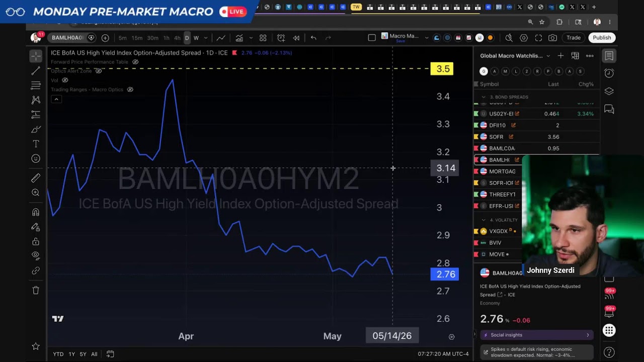Open the browser's new tab plus button
The width and height of the screenshot is (644, 362).
pyautogui.click(x=594, y=7)
